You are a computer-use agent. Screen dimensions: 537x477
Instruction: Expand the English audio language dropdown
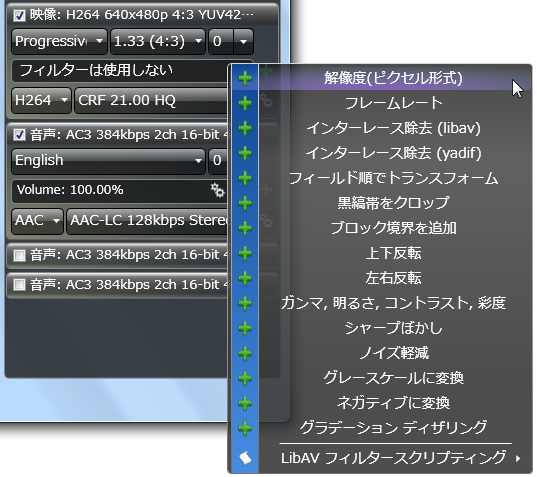coord(108,161)
